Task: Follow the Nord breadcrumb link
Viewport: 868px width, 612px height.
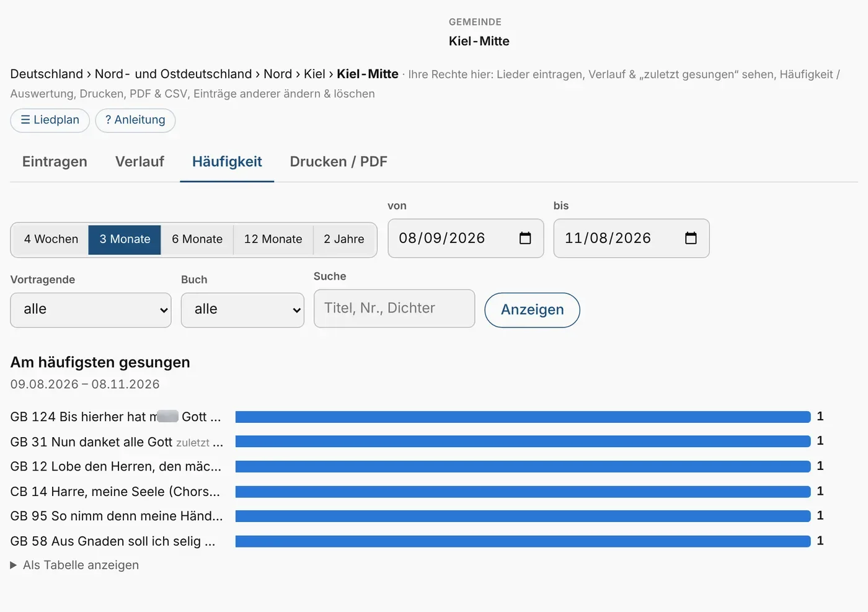Action: click(278, 74)
